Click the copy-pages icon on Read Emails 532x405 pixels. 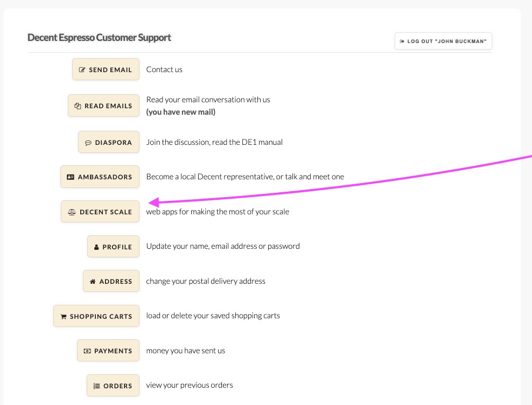click(x=78, y=106)
